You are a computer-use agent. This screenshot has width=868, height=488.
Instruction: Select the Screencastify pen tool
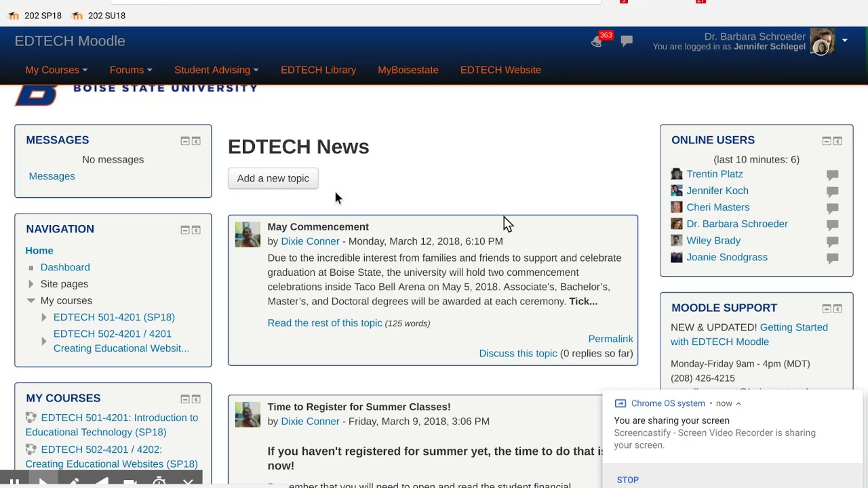(74, 482)
